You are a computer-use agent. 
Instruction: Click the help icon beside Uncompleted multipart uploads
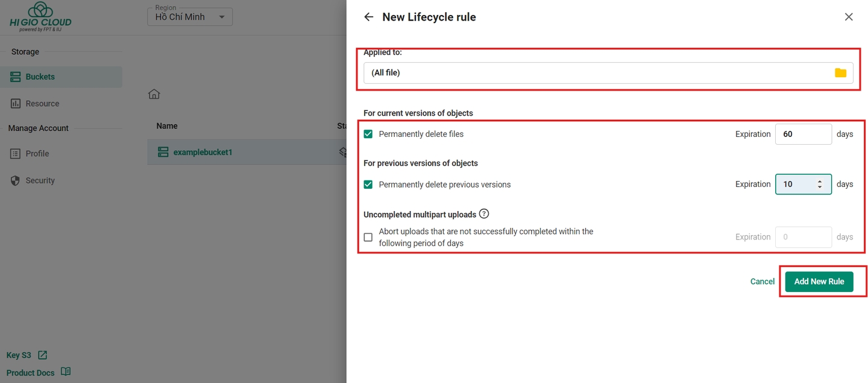[484, 214]
